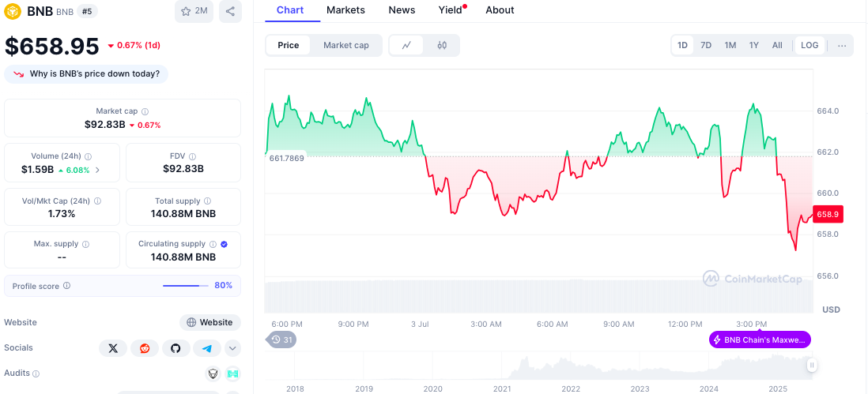
Task: Open the News tab
Action: pyautogui.click(x=402, y=10)
